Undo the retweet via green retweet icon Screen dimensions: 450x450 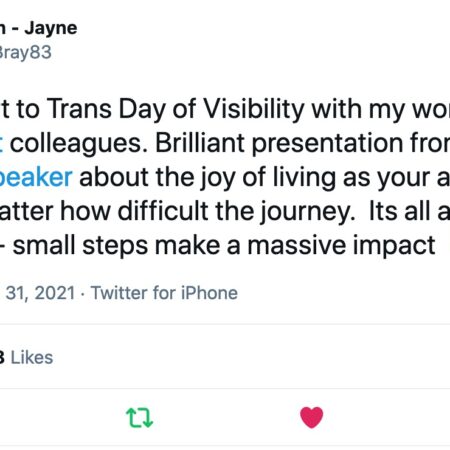tap(140, 418)
